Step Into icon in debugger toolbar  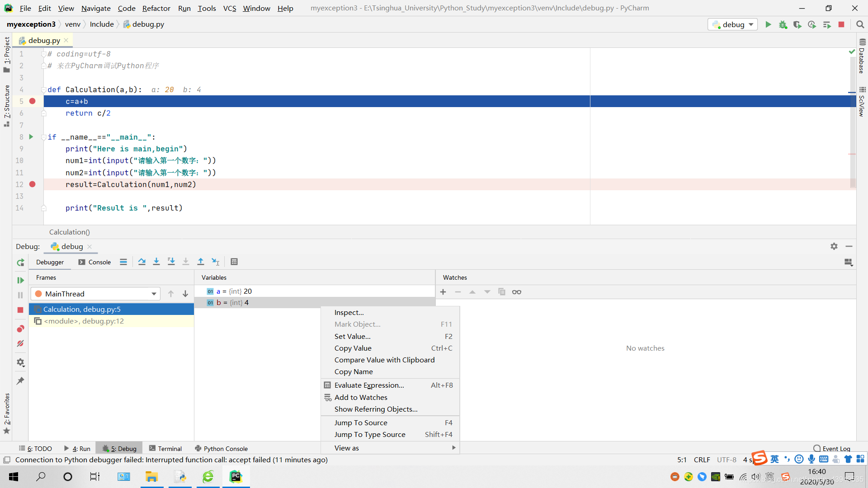(156, 262)
